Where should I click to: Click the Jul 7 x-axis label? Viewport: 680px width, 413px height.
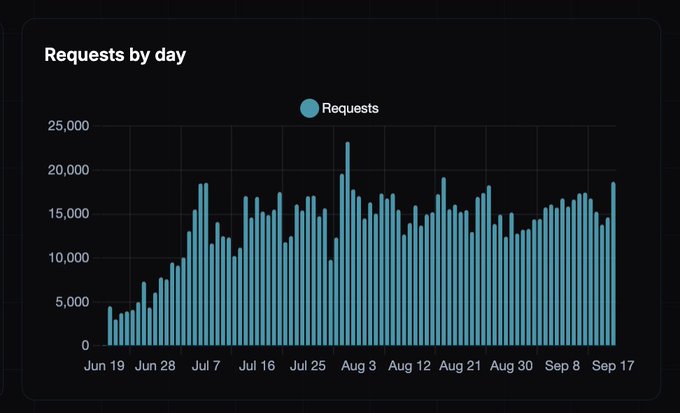click(x=206, y=366)
